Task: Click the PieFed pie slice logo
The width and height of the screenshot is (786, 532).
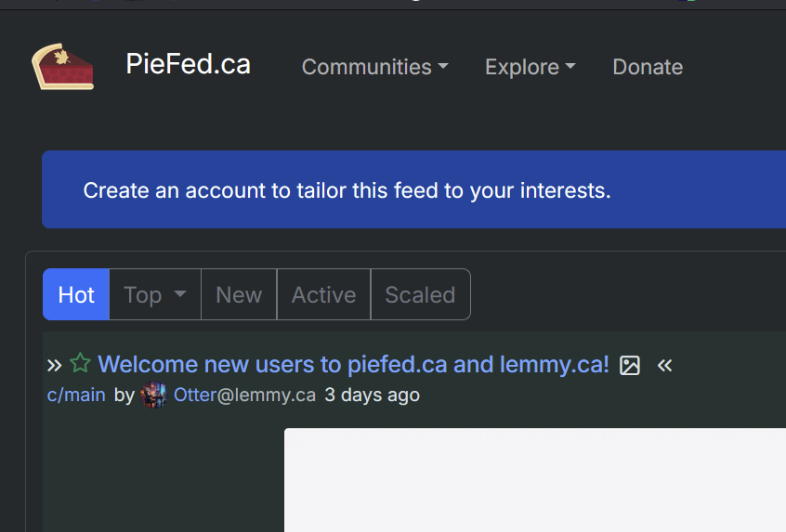Action: [63, 67]
